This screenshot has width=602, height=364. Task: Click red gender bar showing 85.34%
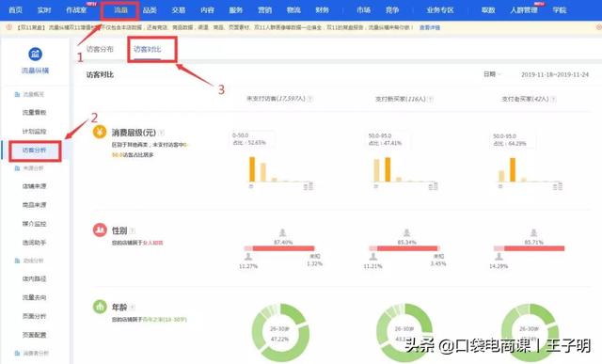(407, 248)
